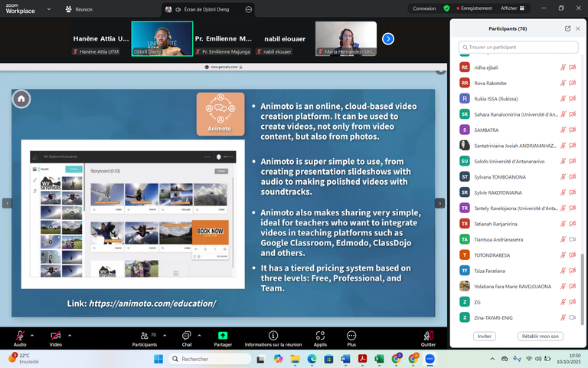Image resolution: width=588 pixels, height=368 pixels.
Task: Click Volatiana Fara Marie RAVELOJAONA avatar
Action: pyautogui.click(x=465, y=286)
